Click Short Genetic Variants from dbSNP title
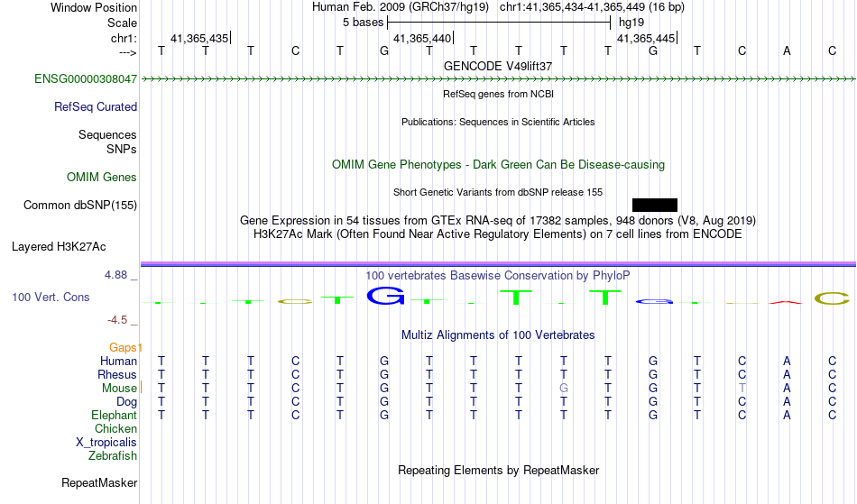 [498, 192]
